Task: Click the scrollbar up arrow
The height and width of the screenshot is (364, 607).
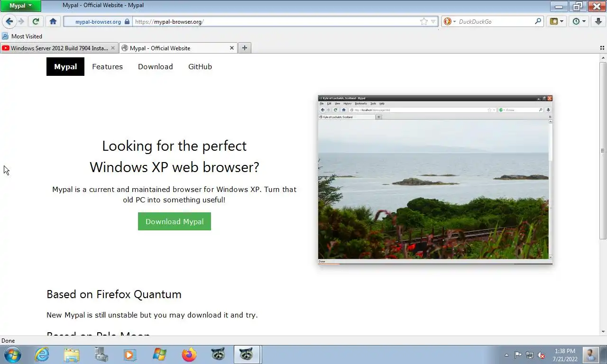Action: coord(603,57)
